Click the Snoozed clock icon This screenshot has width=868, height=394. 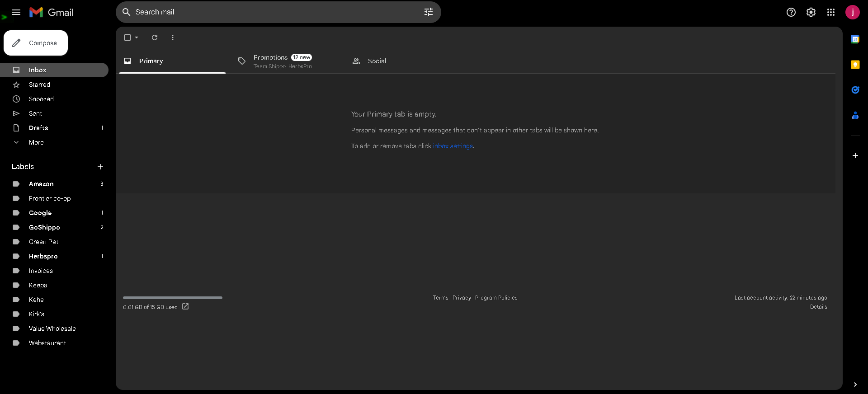16,99
